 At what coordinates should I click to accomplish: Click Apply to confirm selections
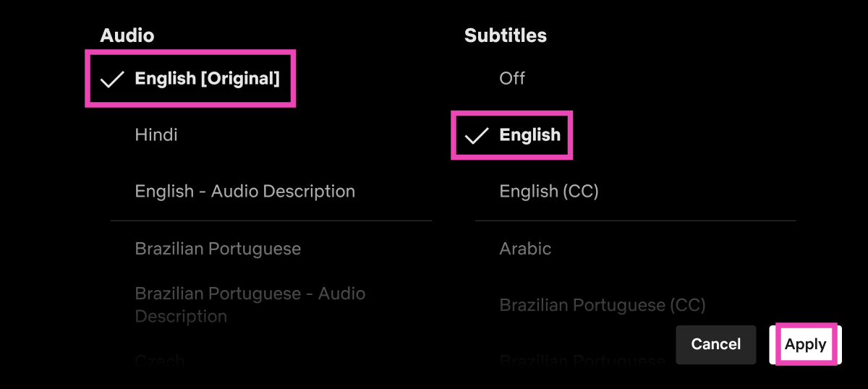coord(805,344)
